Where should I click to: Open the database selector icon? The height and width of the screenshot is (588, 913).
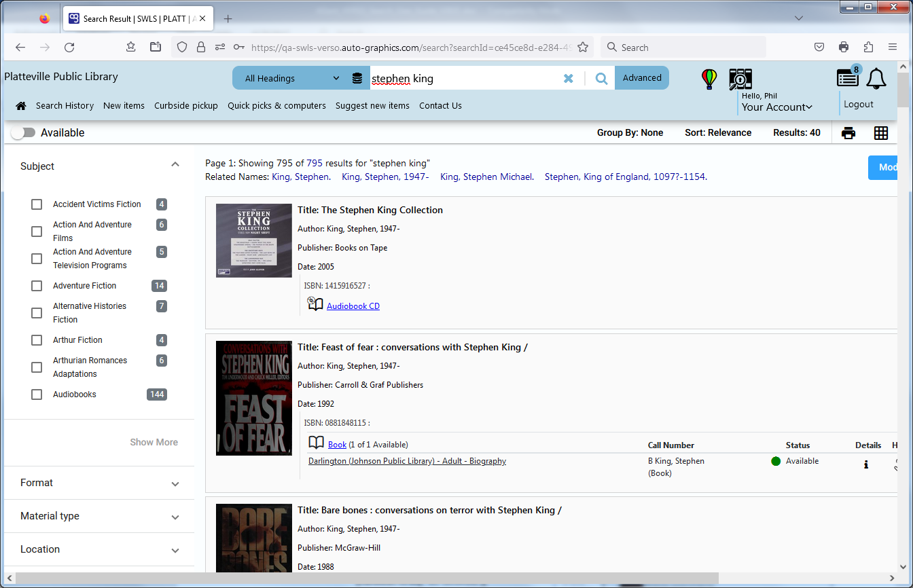(x=357, y=78)
